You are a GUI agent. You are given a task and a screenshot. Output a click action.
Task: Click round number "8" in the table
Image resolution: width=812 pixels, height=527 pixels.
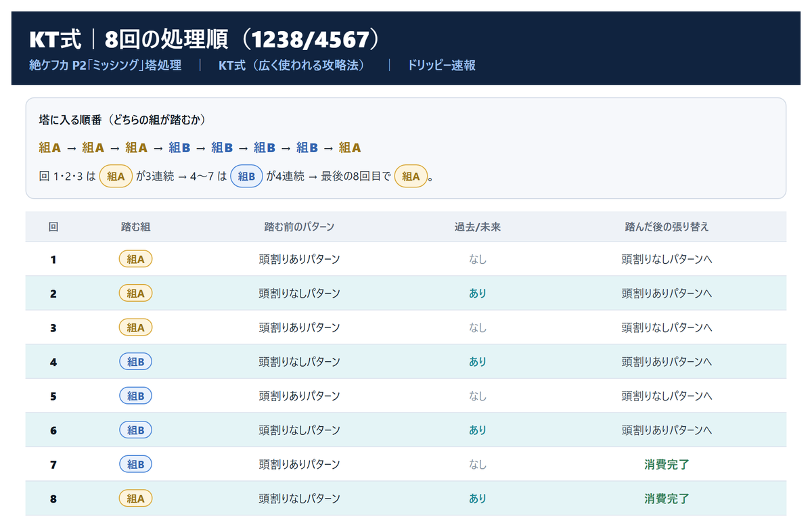click(53, 499)
